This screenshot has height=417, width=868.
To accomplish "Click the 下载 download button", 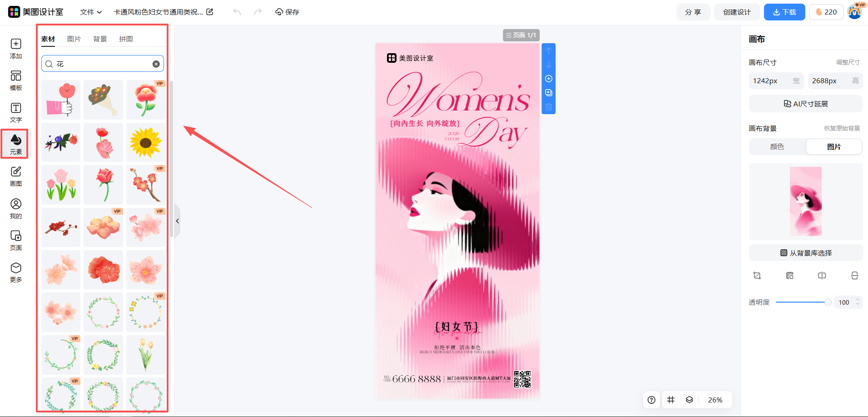I will pos(784,12).
